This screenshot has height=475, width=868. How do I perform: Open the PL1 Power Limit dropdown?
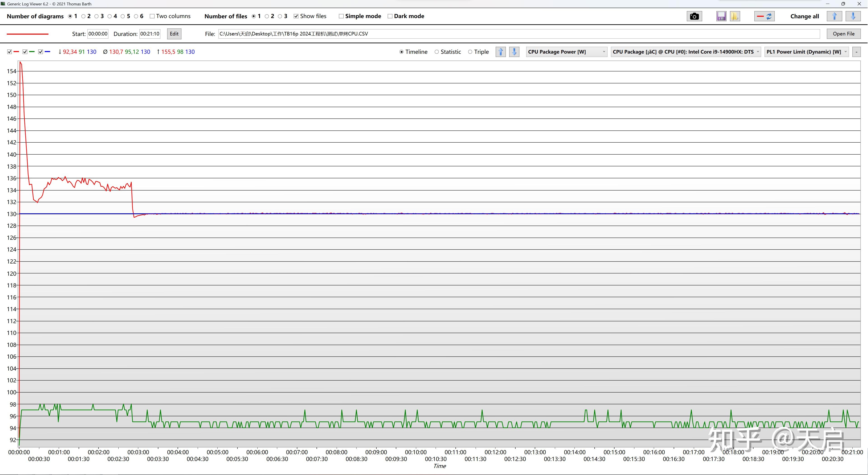tap(806, 52)
